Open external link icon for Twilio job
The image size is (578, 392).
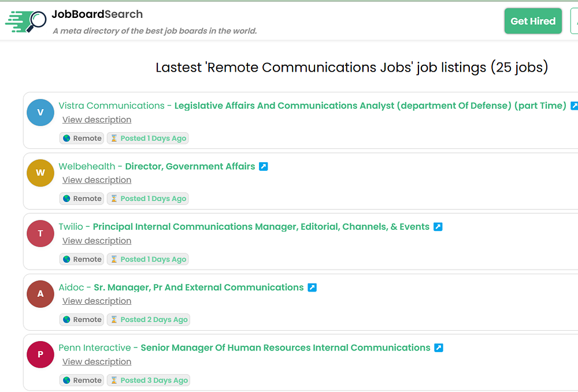point(438,227)
